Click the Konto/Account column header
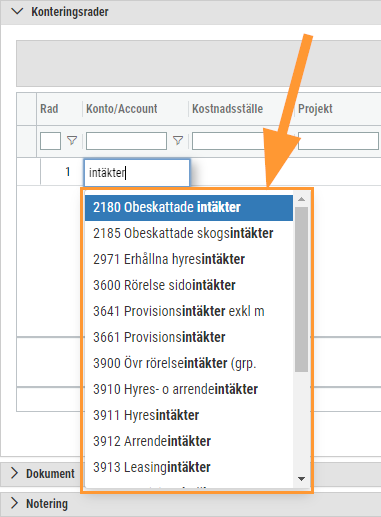The width and height of the screenshot is (381, 517). [x=122, y=109]
